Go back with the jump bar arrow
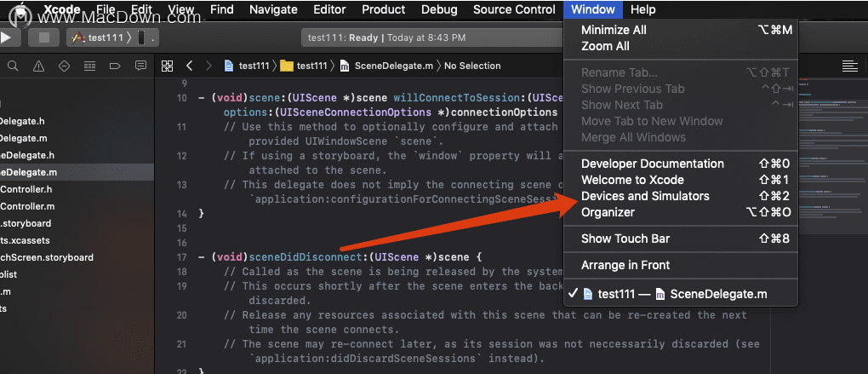This screenshot has height=374, width=868. coord(189,66)
